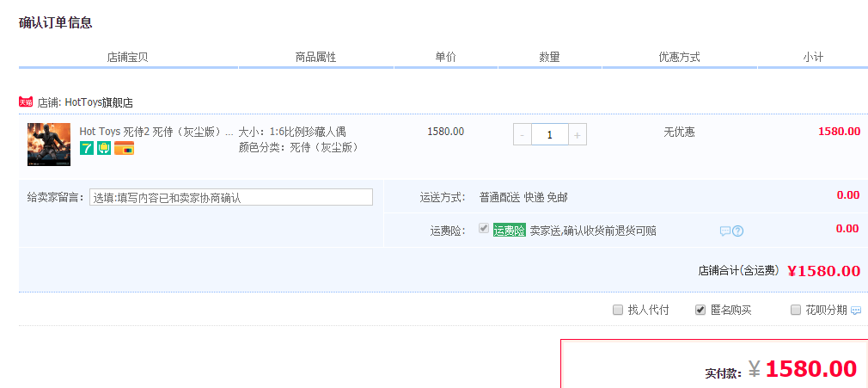
Task: Click the unit price 1580.00 text
Action: [446, 132]
